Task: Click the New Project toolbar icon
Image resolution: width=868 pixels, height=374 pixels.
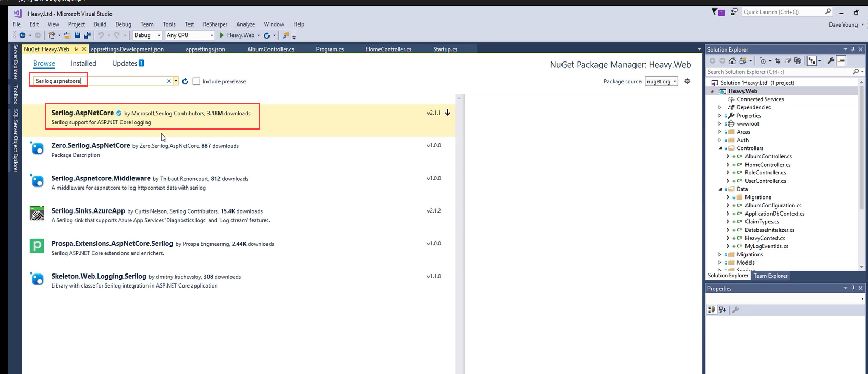Action: coord(52,35)
